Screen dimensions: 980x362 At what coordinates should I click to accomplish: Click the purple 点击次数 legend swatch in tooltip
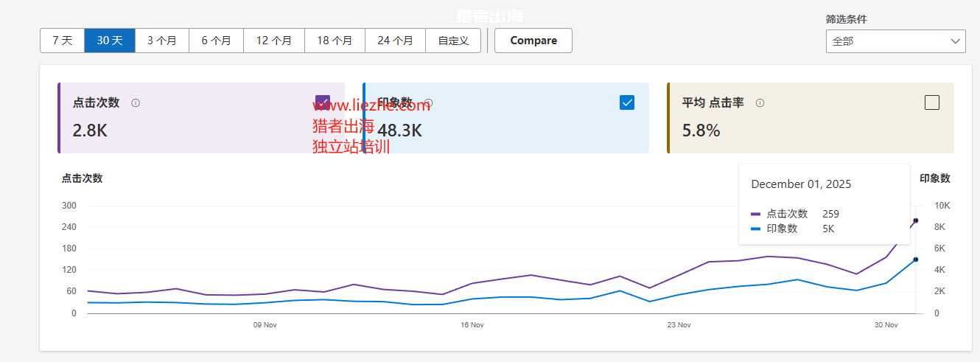click(x=756, y=214)
